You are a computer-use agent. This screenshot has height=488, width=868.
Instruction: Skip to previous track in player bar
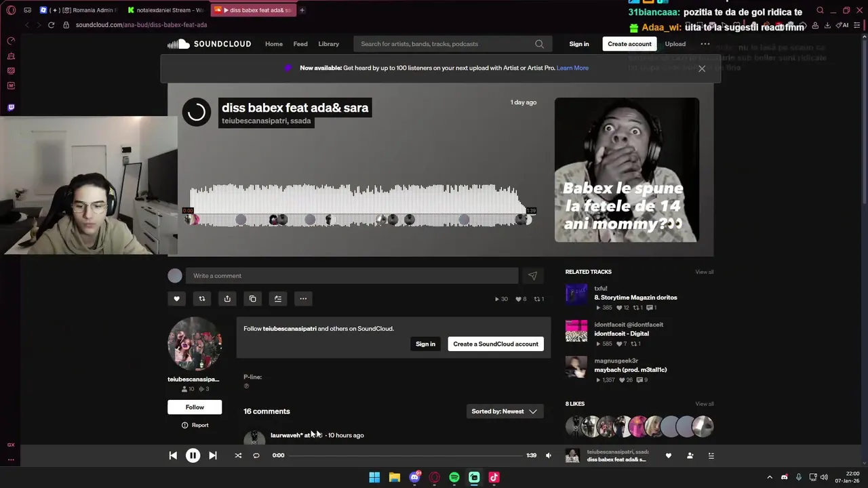173,455
